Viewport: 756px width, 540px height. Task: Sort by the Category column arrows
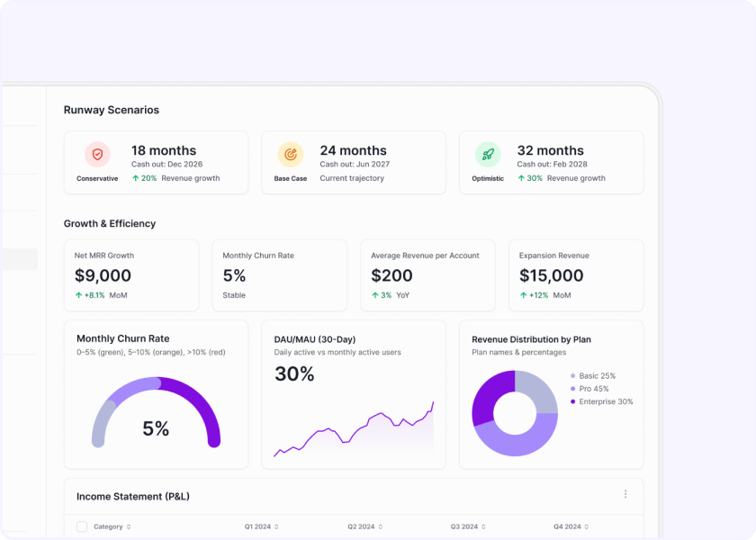click(129, 526)
